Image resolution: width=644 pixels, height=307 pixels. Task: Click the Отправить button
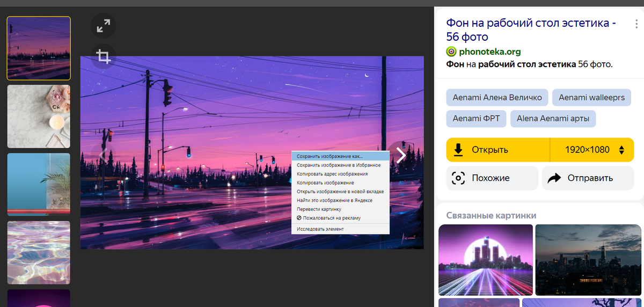pyautogui.click(x=588, y=178)
